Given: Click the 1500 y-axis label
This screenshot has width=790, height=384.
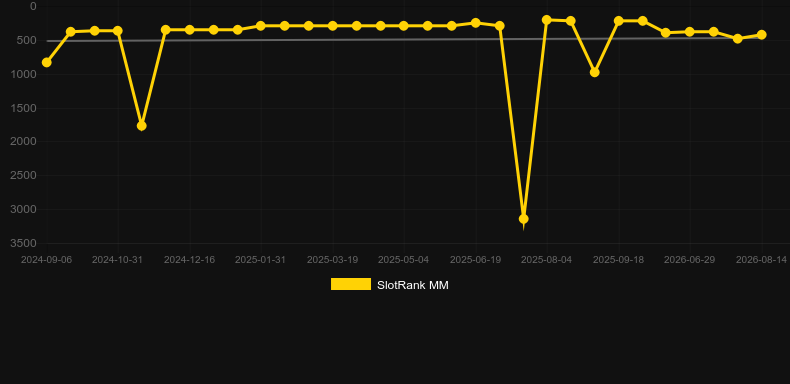Looking at the screenshot, I should 23,108.
